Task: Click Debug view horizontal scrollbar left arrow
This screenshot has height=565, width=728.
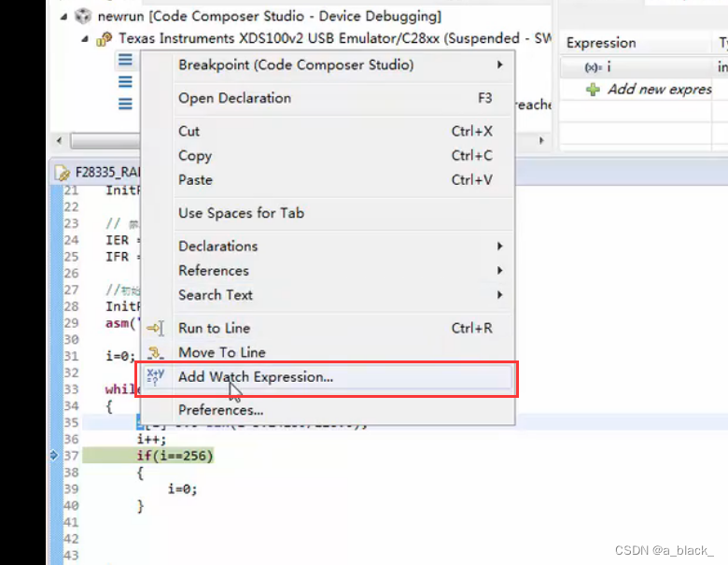Action: (x=59, y=140)
